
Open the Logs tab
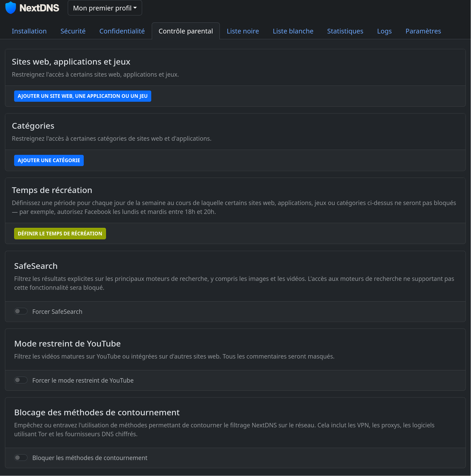(x=384, y=31)
